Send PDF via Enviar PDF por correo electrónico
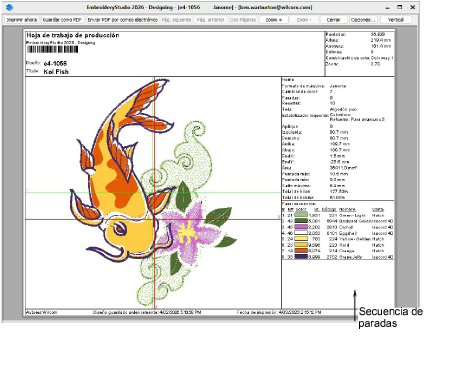This screenshot has width=476, height=366. click(122, 20)
